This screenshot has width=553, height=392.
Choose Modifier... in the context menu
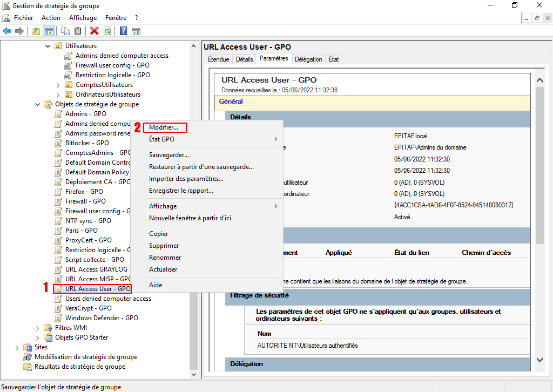[164, 127]
